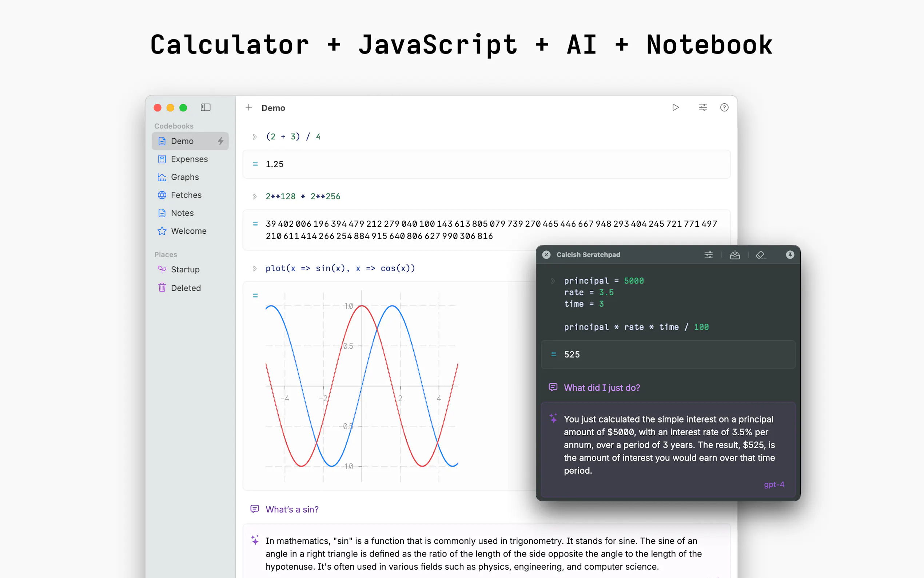Open the Graphs codebook
This screenshot has height=578, width=924.
coord(185,177)
